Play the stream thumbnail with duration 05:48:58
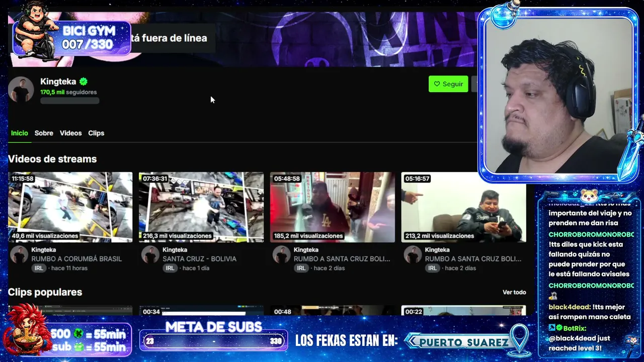The height and width of the screenshot is (362, 644). [333, 207]
